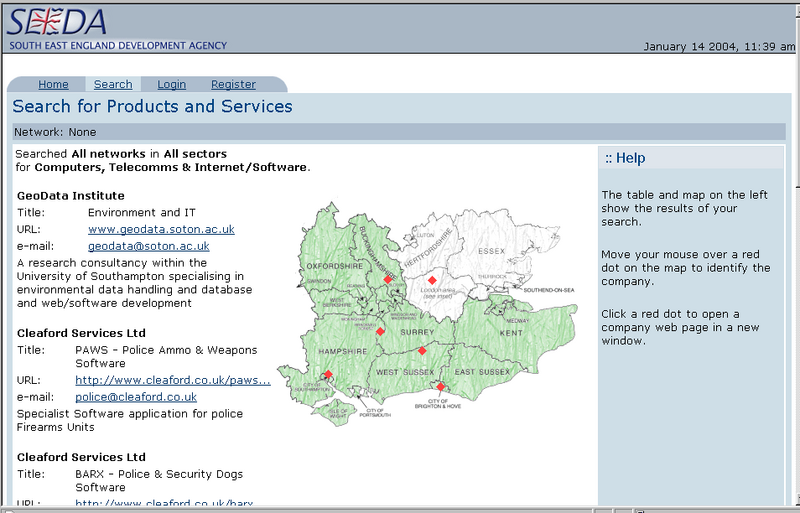Click red dot at City of Southampton
This screenshot has width=800, height=513.
pyautogui.click(x=328, y=374)
